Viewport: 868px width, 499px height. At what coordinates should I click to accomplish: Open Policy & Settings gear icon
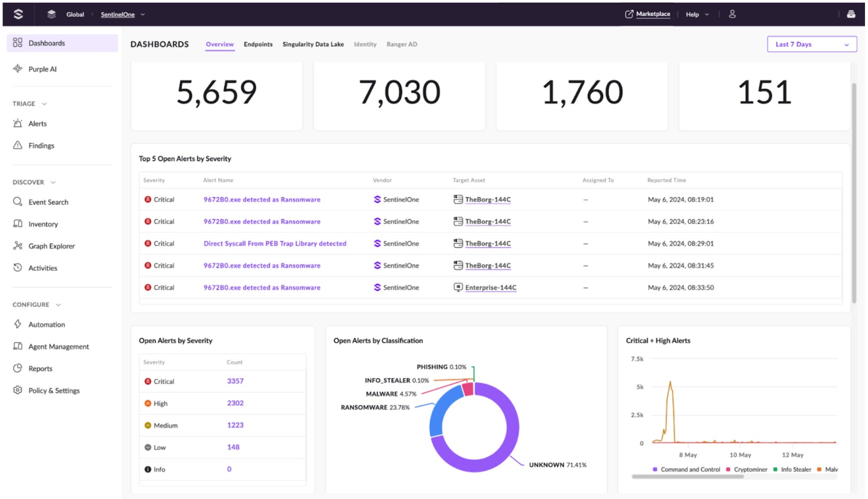tap(18, 390)
